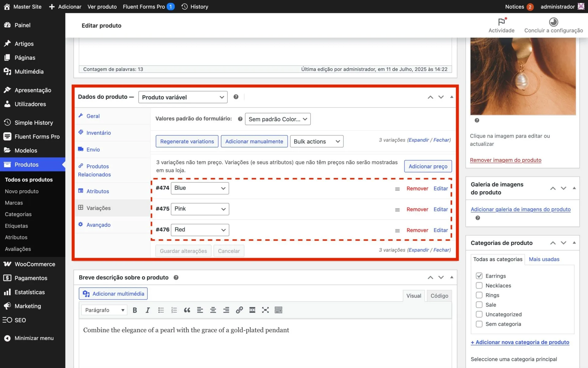Toggle fullscreen editor mode icon
The width and height of the screenshot is (588, 368).
click(x=265, y=310)
